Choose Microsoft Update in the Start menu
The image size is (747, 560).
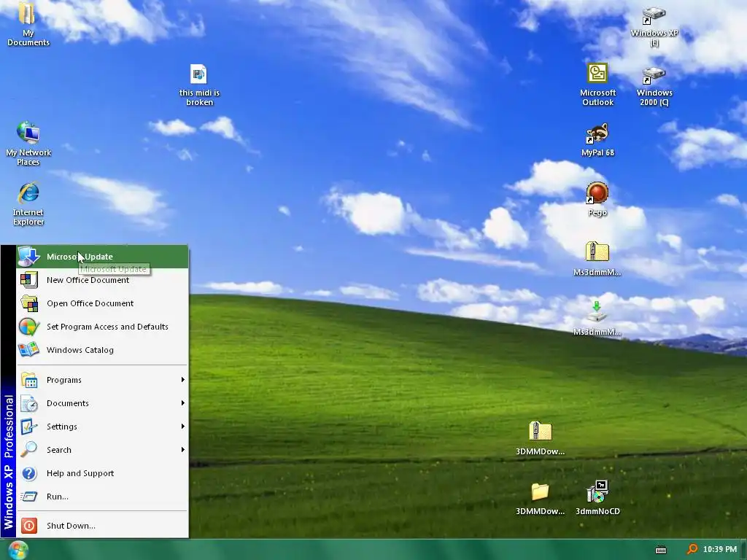(x=102, y=257)
